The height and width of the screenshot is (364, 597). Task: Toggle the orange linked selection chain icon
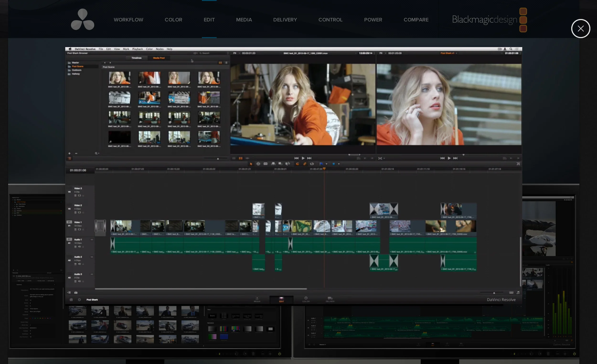point(304,164)
